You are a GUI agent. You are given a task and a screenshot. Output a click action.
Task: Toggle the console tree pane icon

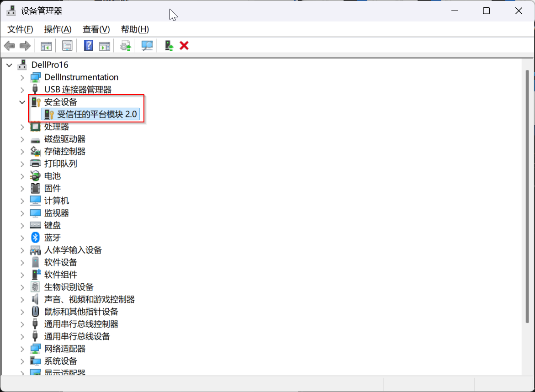pyautogui.click(x=45, y=45)
